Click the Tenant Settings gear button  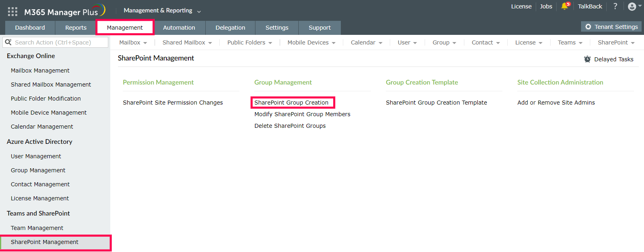tap(611, 27)
